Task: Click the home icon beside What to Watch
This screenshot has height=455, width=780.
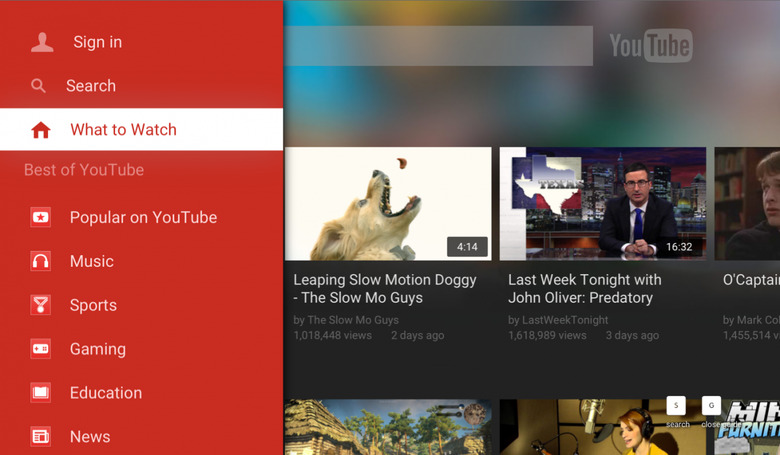Action: [x=41, y=130]
